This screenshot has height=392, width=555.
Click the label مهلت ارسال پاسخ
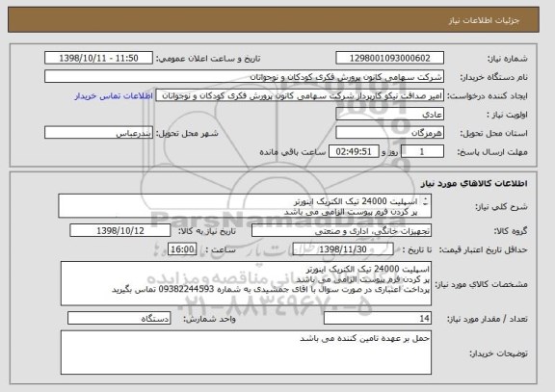(x=492, y=152)
